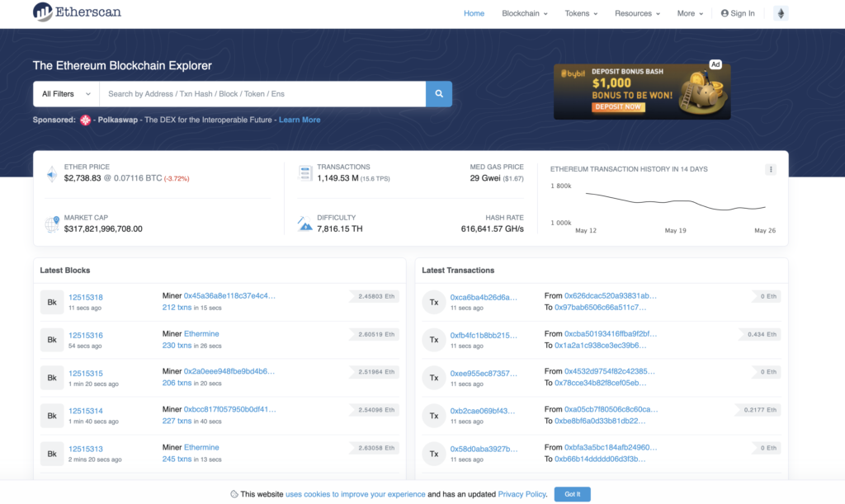Click the Tx icon for 0x58d0aba3927b
The image size is (845, 504).
[x=434, y=454]
